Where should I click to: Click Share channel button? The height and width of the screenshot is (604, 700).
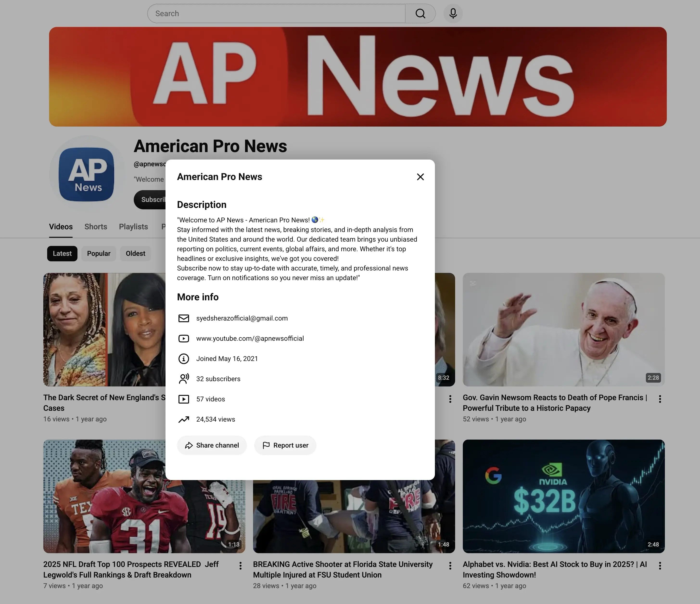[212, 445]
